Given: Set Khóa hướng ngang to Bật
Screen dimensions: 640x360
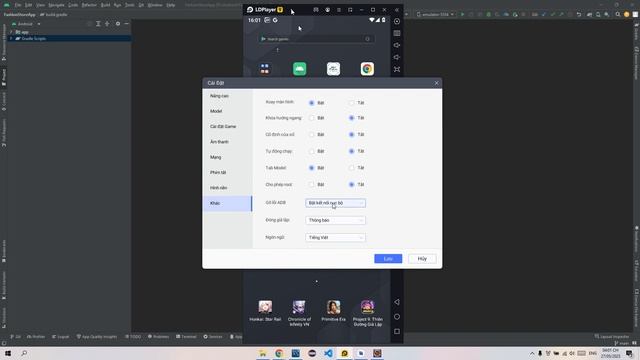Looking at the screenshot, I should point(311,118).
